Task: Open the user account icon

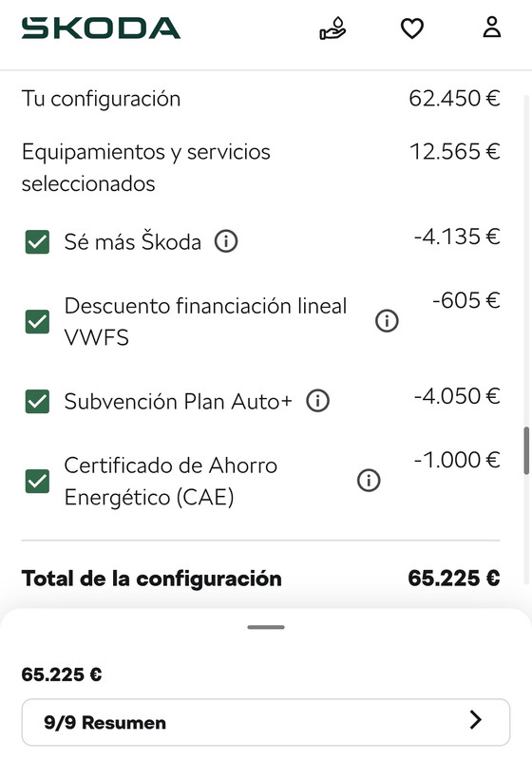Action: point(492,28)
